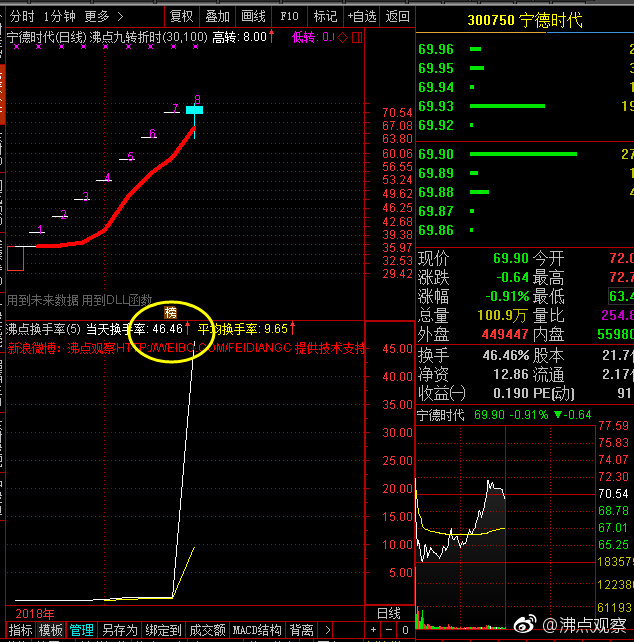Screen dimensions: 634x642
Task: Zoom in chart with plus button
Action: coord(373,630)
